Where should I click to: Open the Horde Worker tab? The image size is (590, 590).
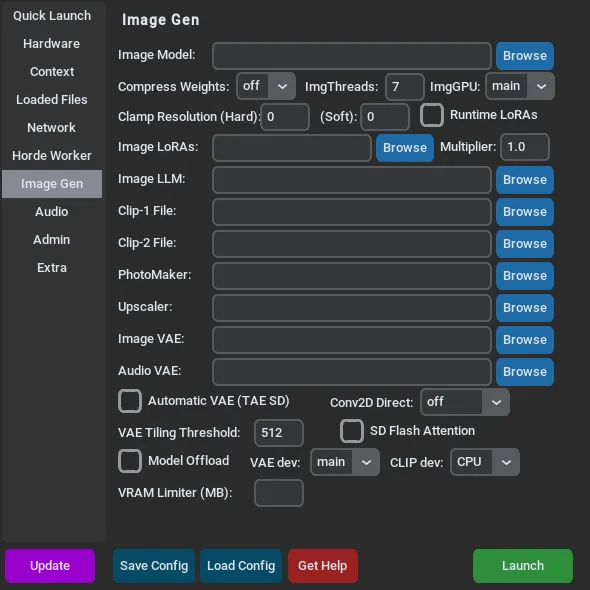point(52,155)
